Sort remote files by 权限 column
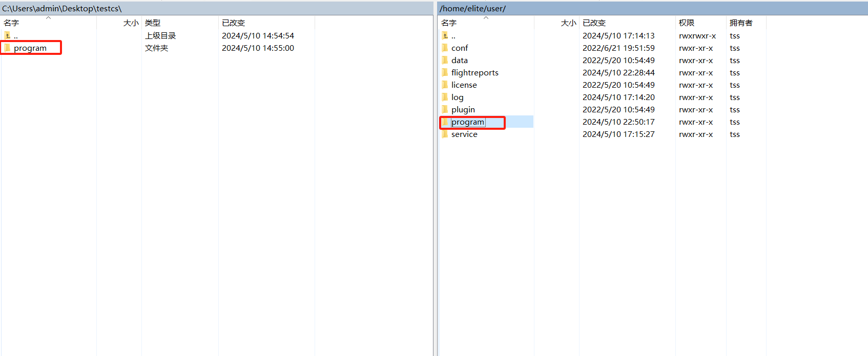 coord(687,23)
